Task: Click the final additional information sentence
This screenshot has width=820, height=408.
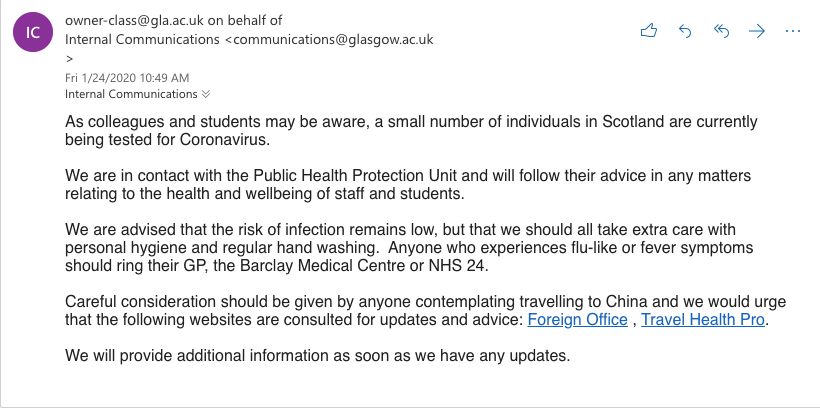Action: (x=317, y=356)
